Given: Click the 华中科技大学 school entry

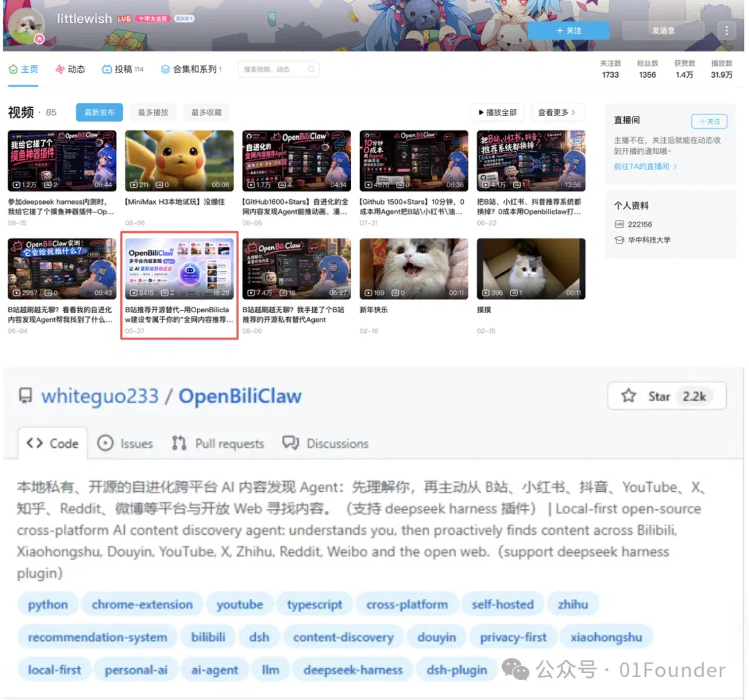Looking at the screenshot, I should point(642,240).
